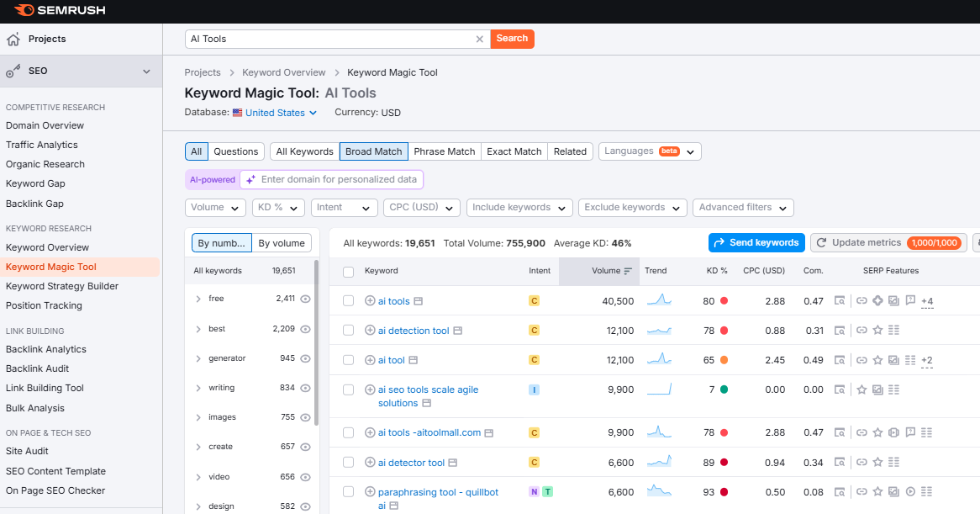Click the AI sparkle icon in domain field
This screenshot has width=980, height=514.
[250, 179]
